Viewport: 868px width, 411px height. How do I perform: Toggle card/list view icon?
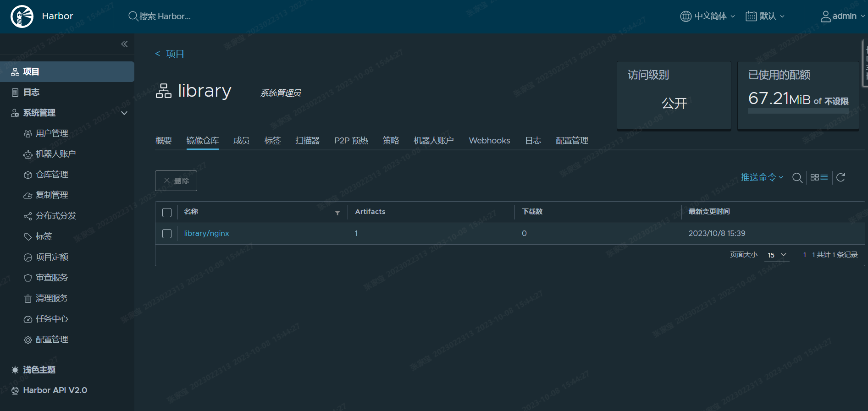[819, 177]
